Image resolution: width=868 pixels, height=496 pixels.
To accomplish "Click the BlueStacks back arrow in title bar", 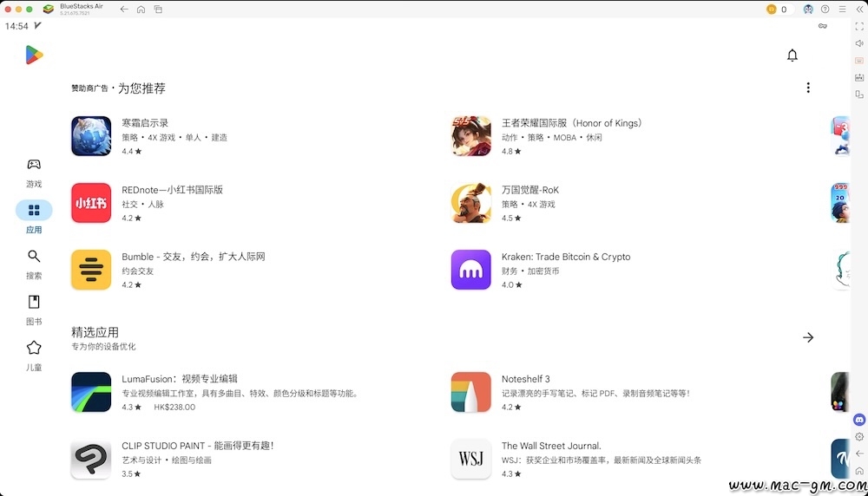I will (x=124, y=10).
